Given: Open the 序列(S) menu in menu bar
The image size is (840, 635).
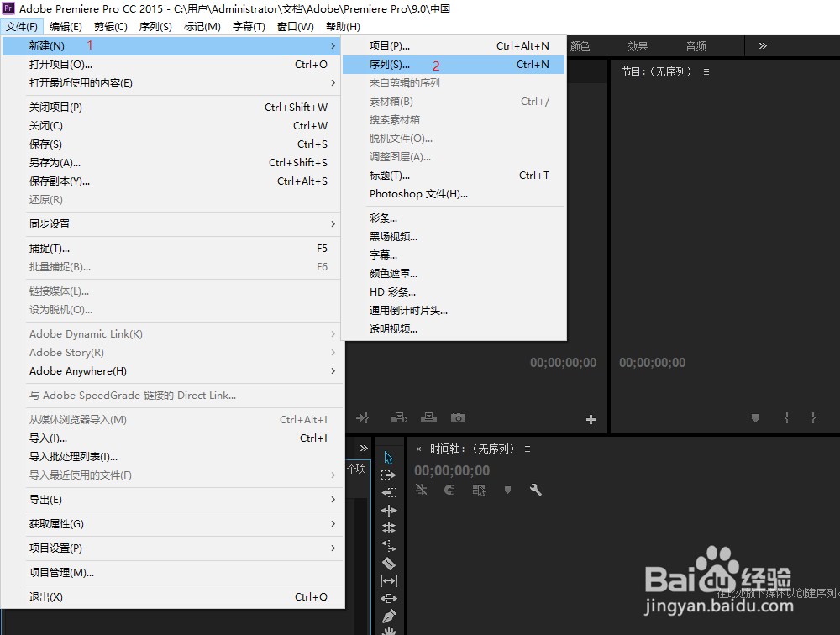Looking at the screenshot, I should (155, 26).
